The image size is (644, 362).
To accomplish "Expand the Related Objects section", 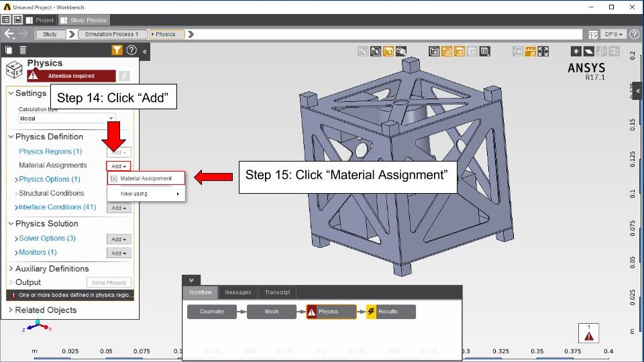I will pyautogui.click(x=11, y=310).
